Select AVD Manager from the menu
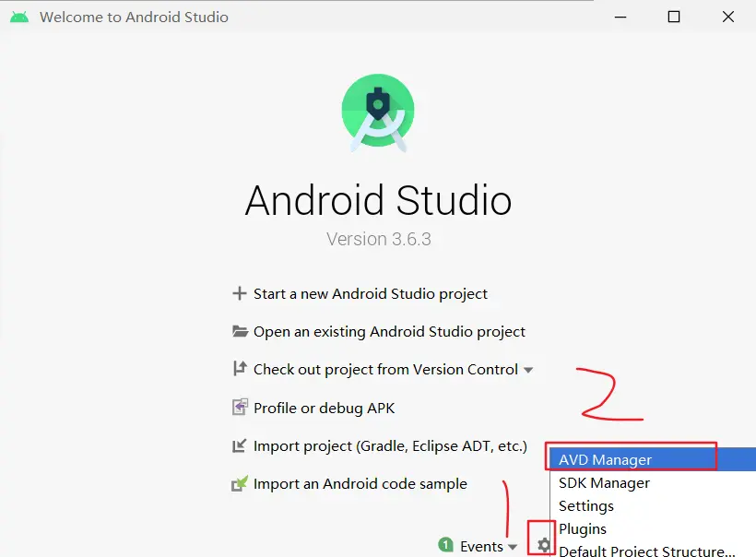Image resolution: width=756 pixels, height=557 pixels. pyautogui.click(x=653, y=459)
